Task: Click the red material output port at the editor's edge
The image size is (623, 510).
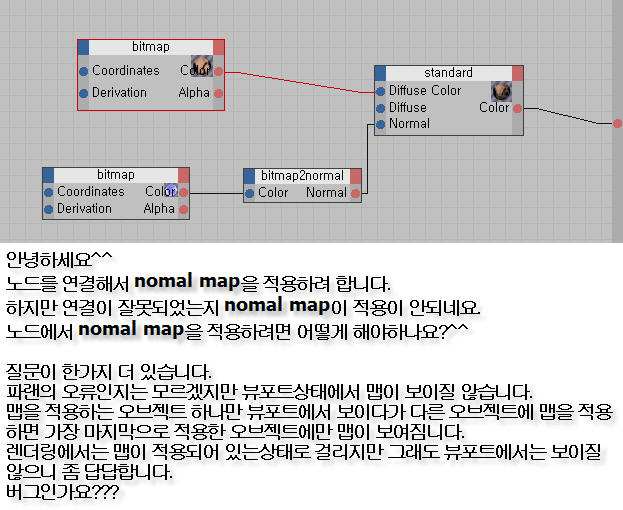Action: pos(617,124)
